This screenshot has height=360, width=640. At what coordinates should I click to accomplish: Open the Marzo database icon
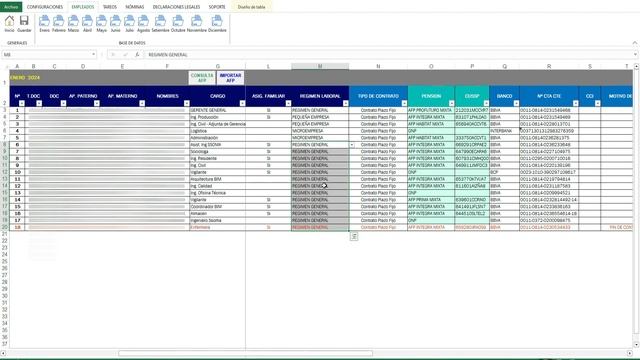pyautogui.click(x=73, y=24)
